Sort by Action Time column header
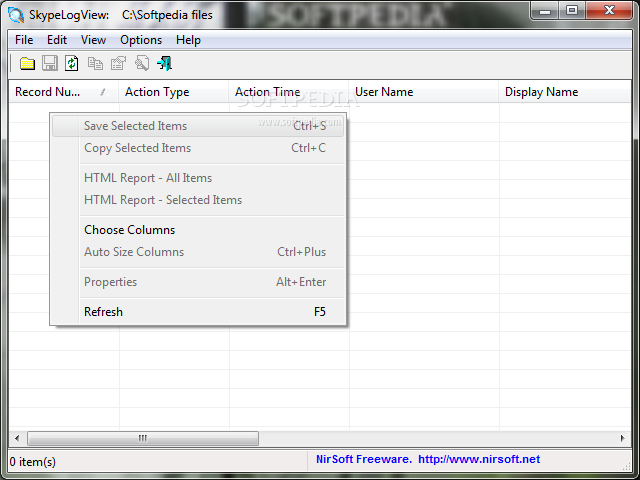 (x=289, y=92)
